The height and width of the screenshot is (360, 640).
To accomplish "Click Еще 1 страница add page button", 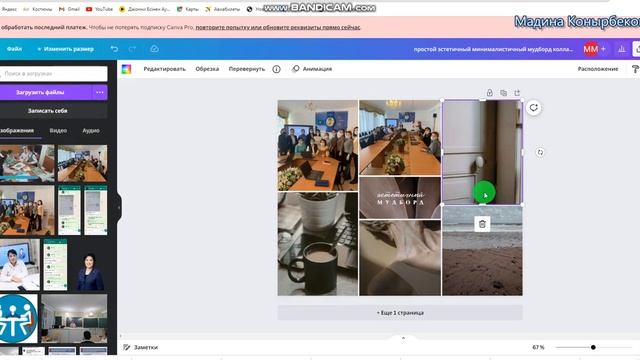I will pos(400,313).
